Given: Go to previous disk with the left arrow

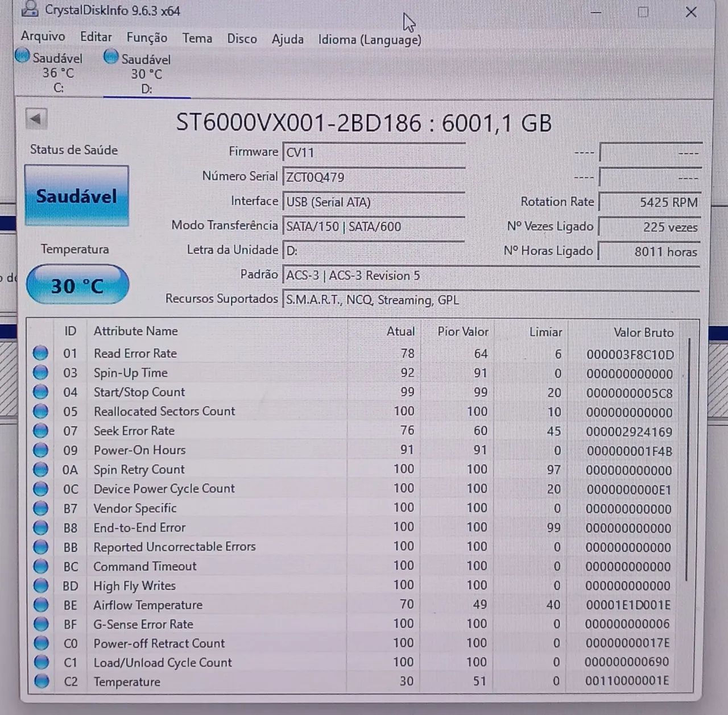Looking at the screenshot, I should 36,119.
